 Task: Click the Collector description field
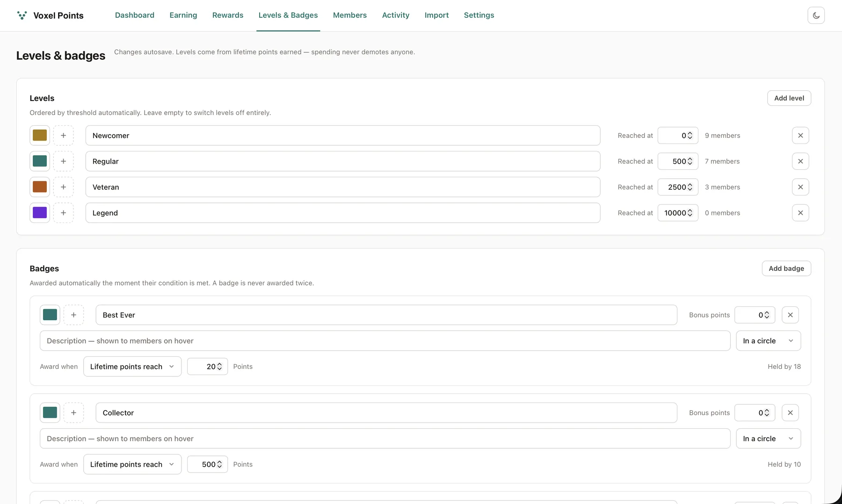point(385,439)
